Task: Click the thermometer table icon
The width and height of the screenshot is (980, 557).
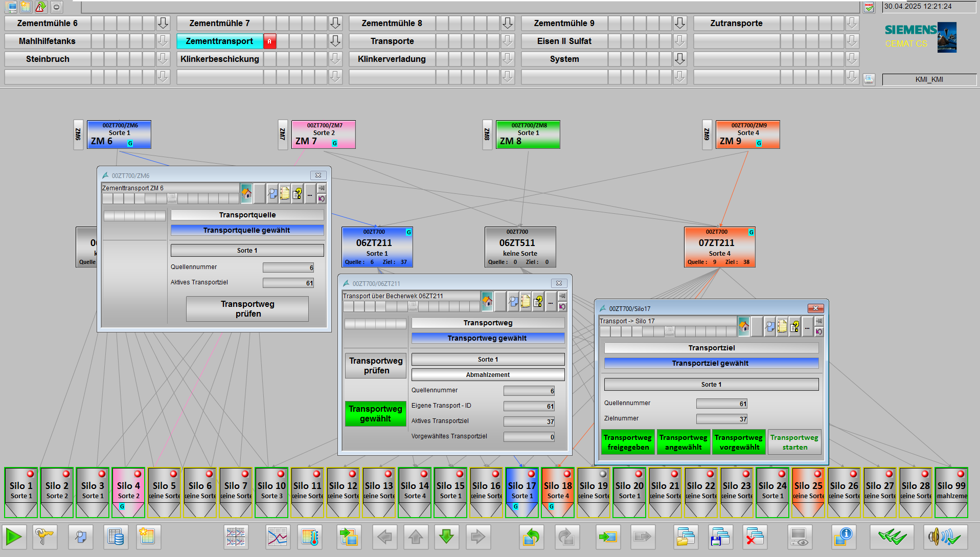Action: pos(310,537)
